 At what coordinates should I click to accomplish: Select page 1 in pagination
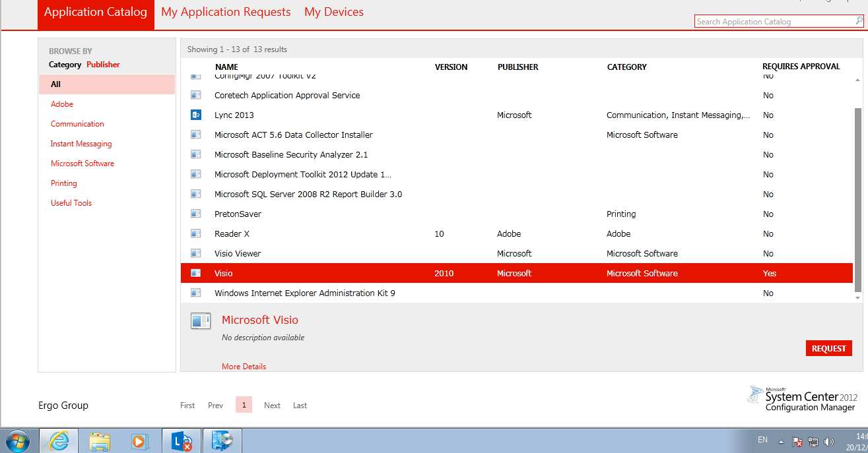244,405
